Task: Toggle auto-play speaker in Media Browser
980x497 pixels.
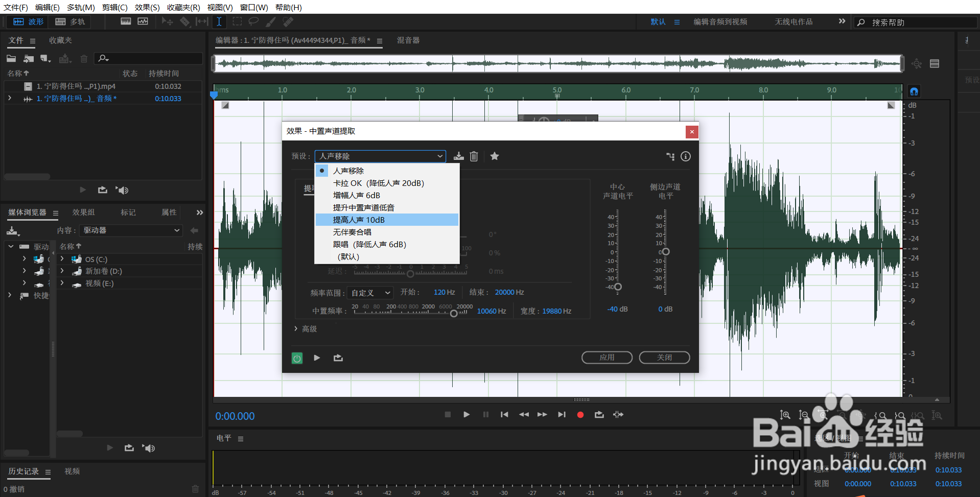Action: (x=149, y=448)
